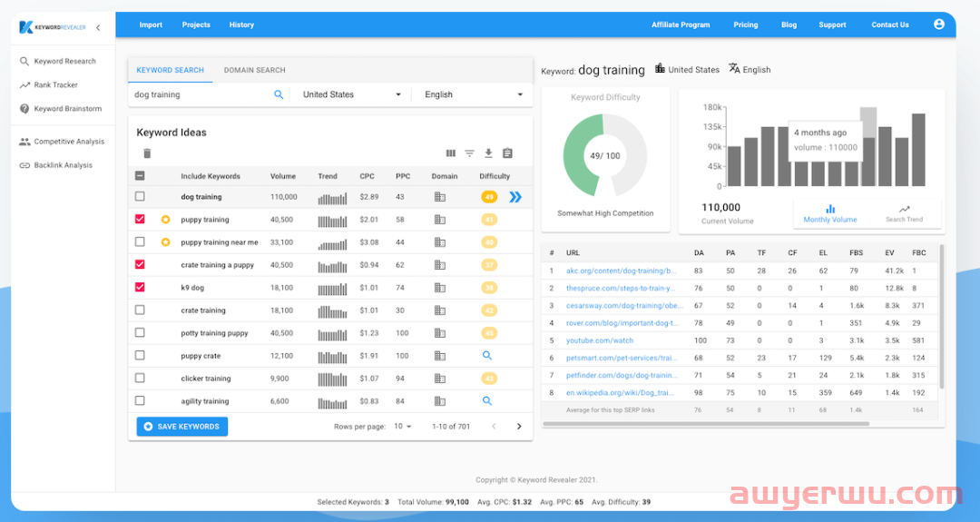Click the star on puppy training near me row

166,242
